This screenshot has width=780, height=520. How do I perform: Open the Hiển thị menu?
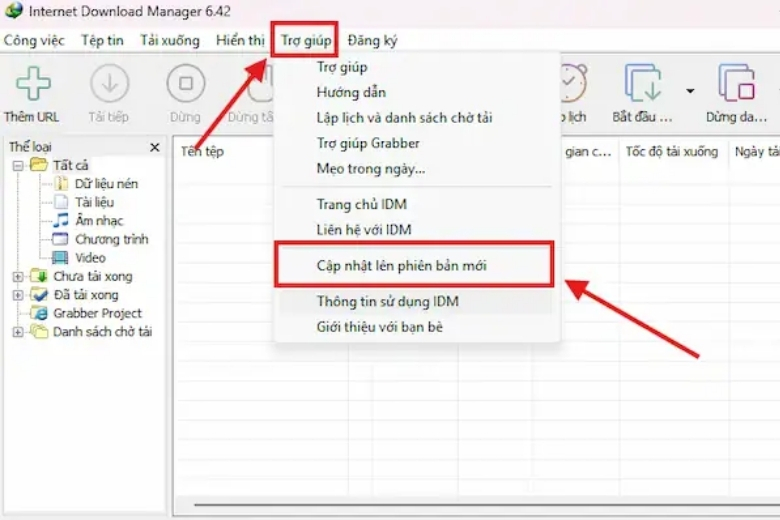pos(240,40)
